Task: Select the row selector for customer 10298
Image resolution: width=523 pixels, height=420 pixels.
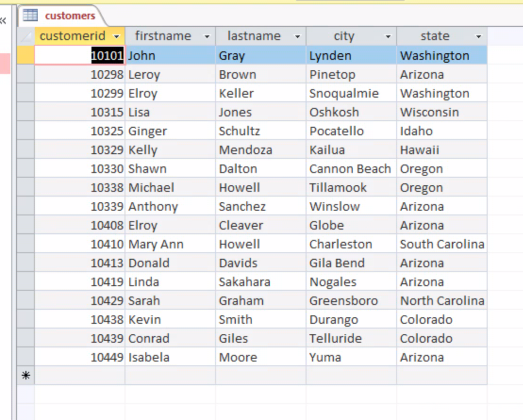Action: click(x=25, y=74)
